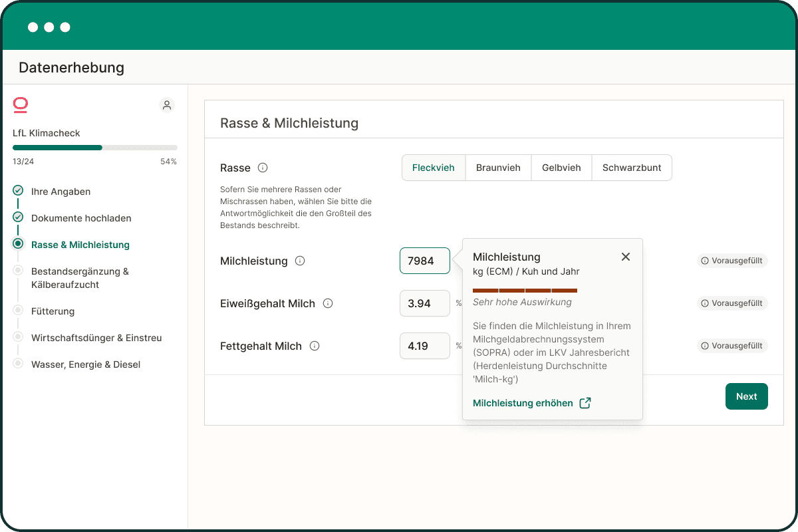
Task: Select Schwarzbunt breed option
Action: pos(632,168)
